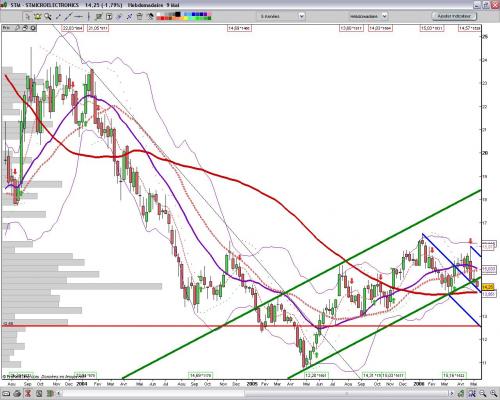Choose the vertical line drawing tool
Viewport: 500px width, 400px height.
pos(89,16)
